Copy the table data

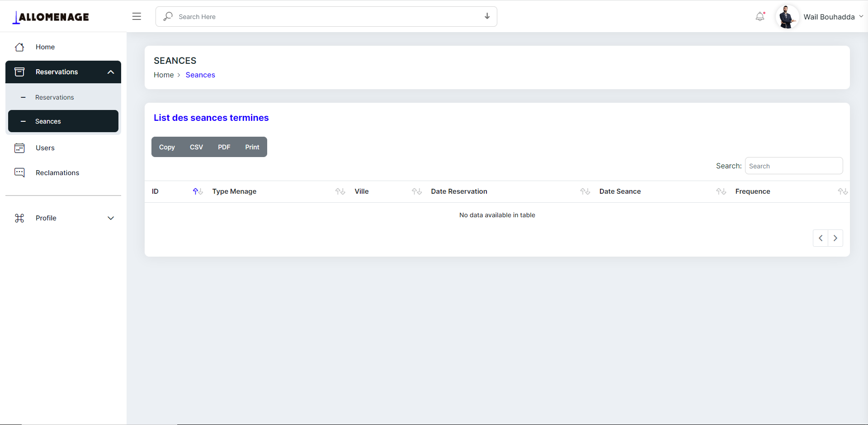167,147
